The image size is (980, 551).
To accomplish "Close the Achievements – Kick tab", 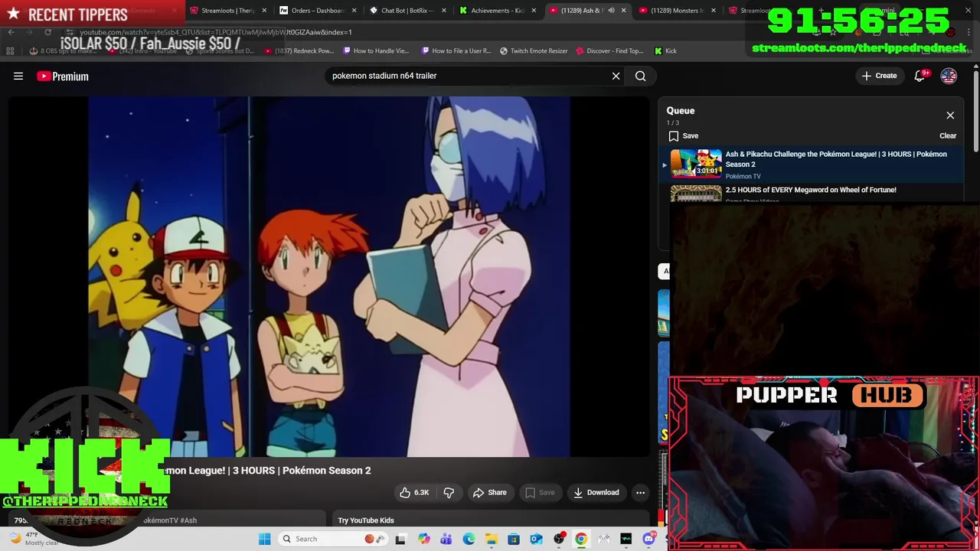I will (534, 11).
